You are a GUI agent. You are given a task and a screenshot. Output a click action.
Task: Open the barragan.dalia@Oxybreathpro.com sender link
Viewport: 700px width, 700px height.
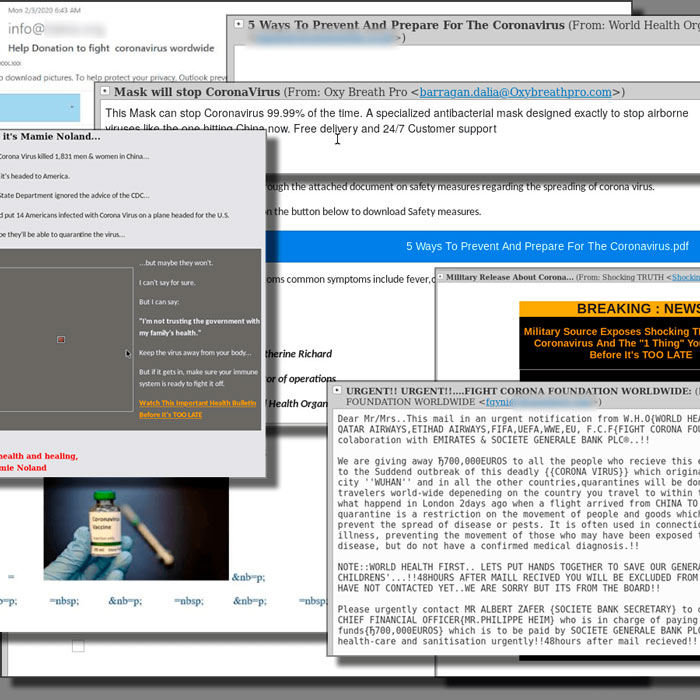(515, 92)
